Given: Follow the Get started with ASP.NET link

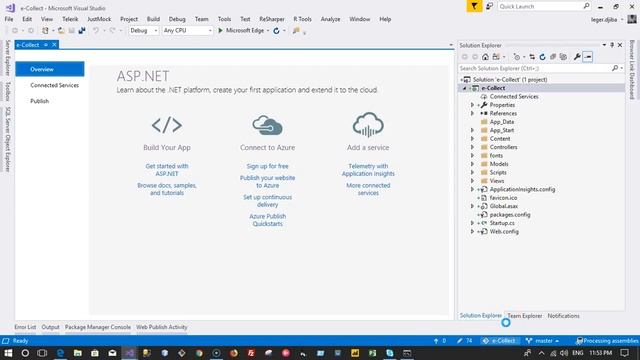Looking at the screenshot, I should (167, 170).
